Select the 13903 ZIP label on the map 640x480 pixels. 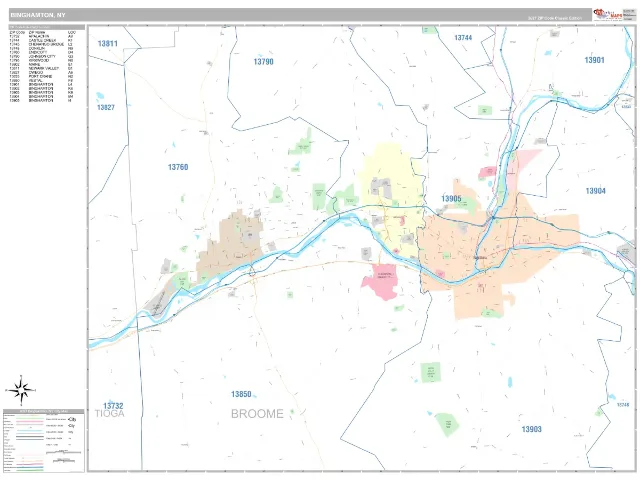(531, 429)
